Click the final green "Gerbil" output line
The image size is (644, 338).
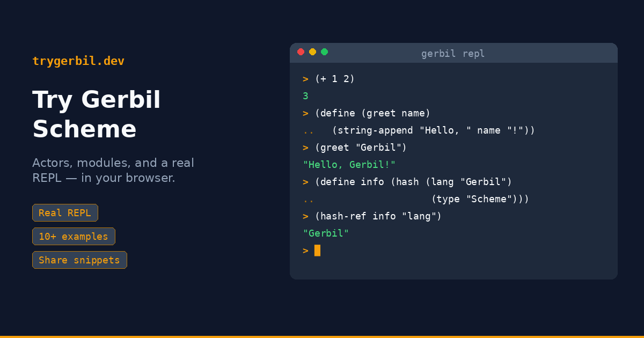coord(326,234)
